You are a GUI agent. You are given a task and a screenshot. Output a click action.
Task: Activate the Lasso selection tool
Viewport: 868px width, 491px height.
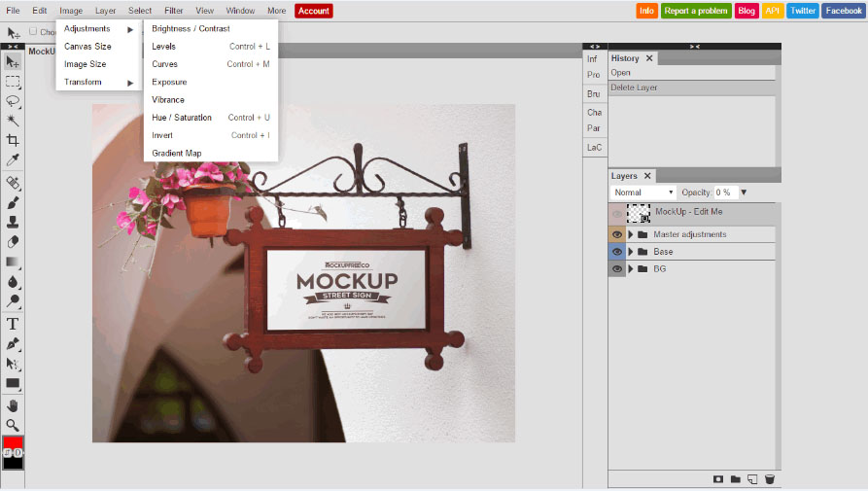tap(13, 101)
